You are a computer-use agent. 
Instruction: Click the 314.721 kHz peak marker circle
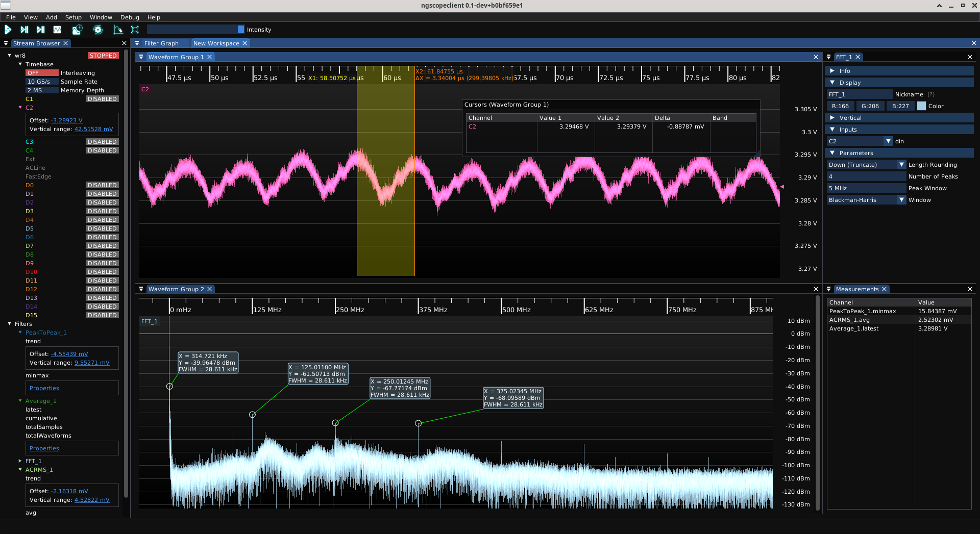(x=169, y=386)
